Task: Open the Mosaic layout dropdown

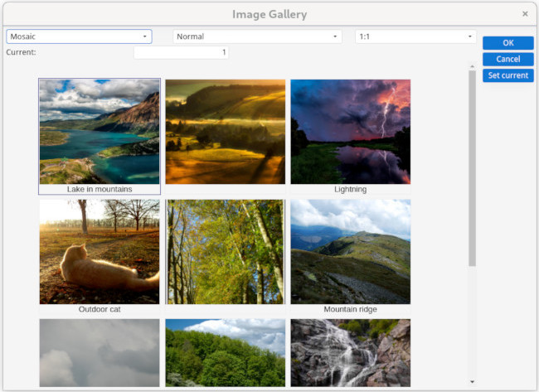Action: (x=79, y=36)
